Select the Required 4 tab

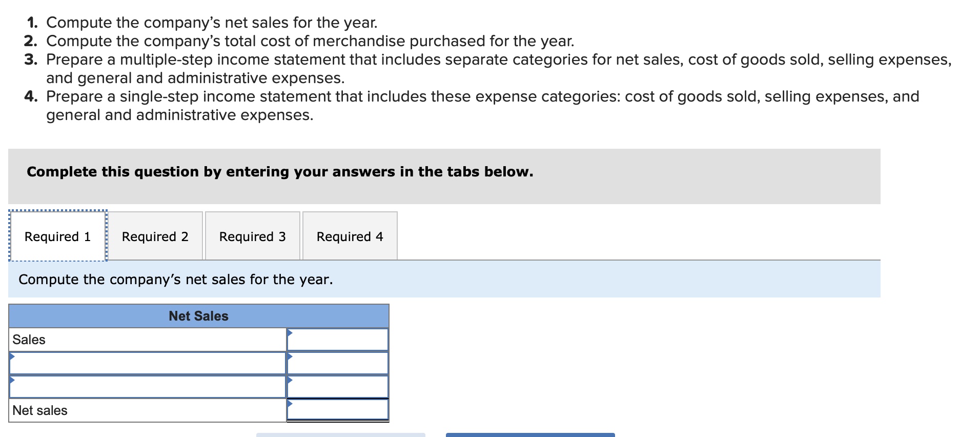click(350, 236)
